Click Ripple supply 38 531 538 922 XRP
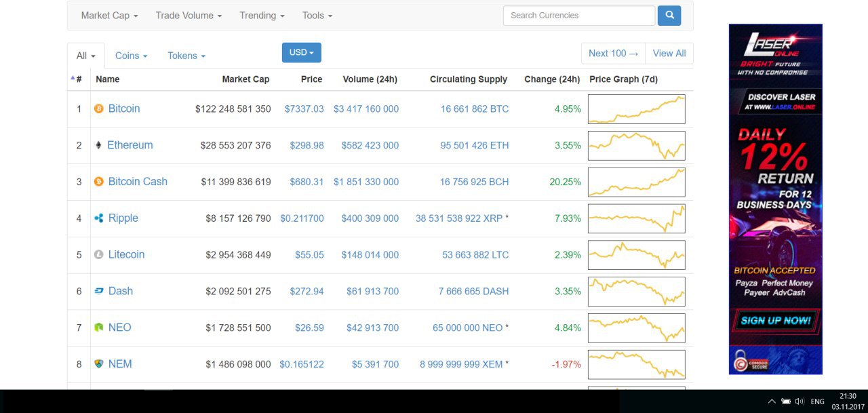Screen dimensions: 868x413 click(x=459, y=219)
